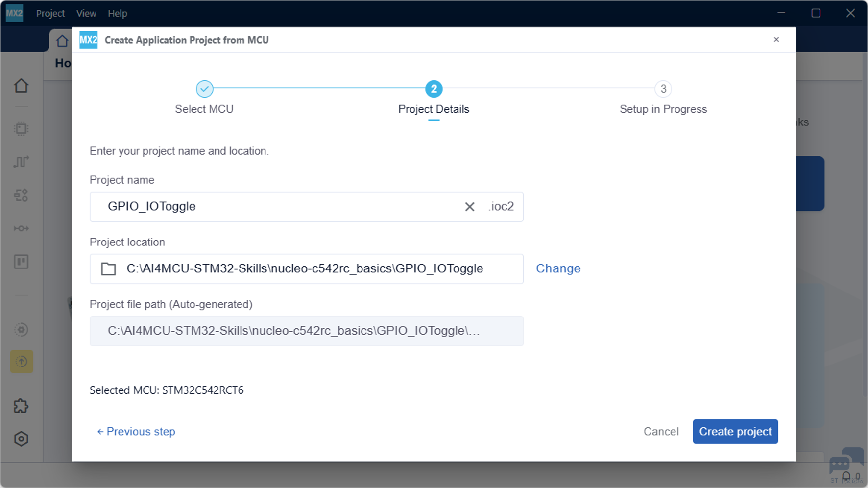This screenshot has width=868, height=488.
Task: Open the Home icon in left sidebar
Action: [21, 86]
